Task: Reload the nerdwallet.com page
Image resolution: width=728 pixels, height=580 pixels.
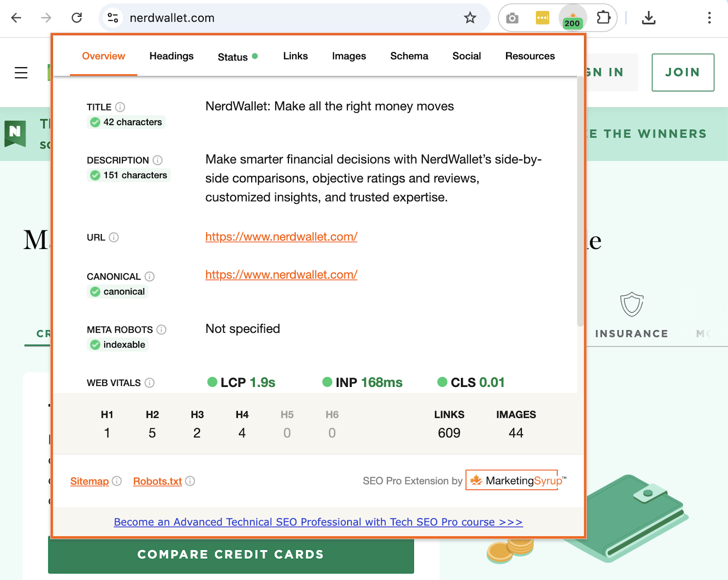Action: [x=77, y=18]
